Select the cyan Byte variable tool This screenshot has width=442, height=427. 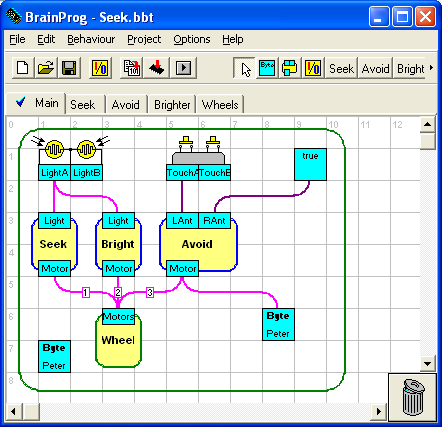coord(267,68)
